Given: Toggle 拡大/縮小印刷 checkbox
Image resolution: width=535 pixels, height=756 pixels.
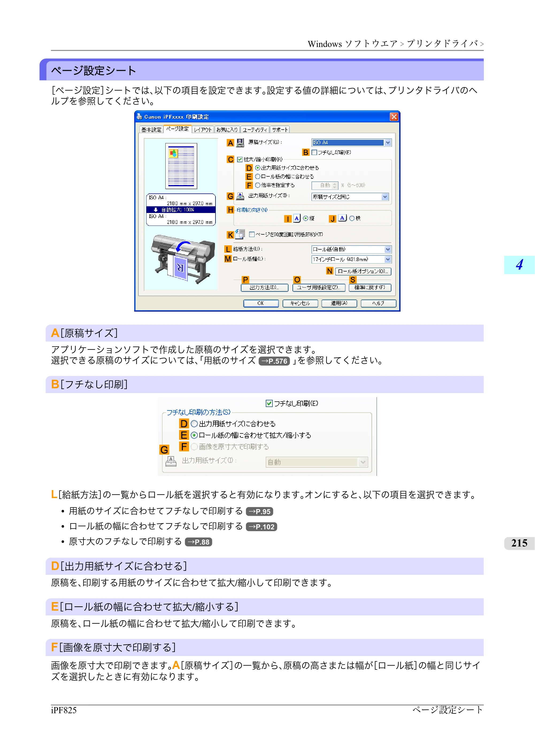Looking at the screenshot, I should [240, 159].
